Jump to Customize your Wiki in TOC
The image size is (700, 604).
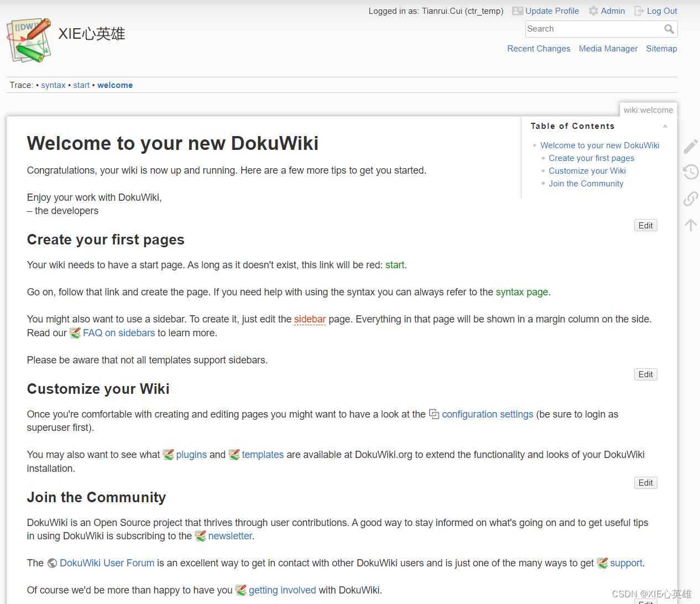(587, 171)
